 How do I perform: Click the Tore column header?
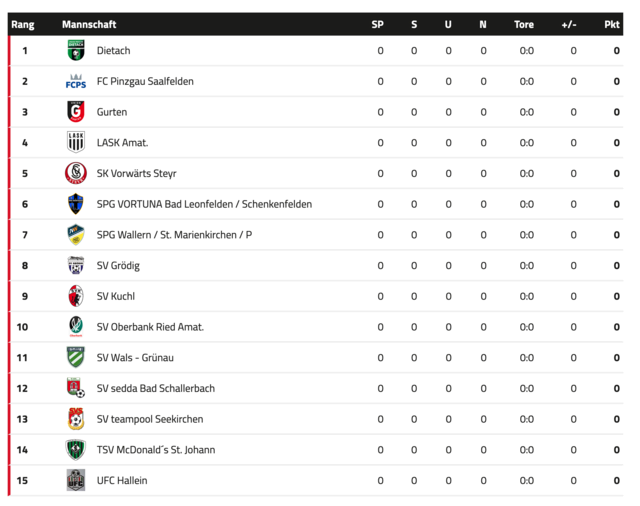click(524, 24)
